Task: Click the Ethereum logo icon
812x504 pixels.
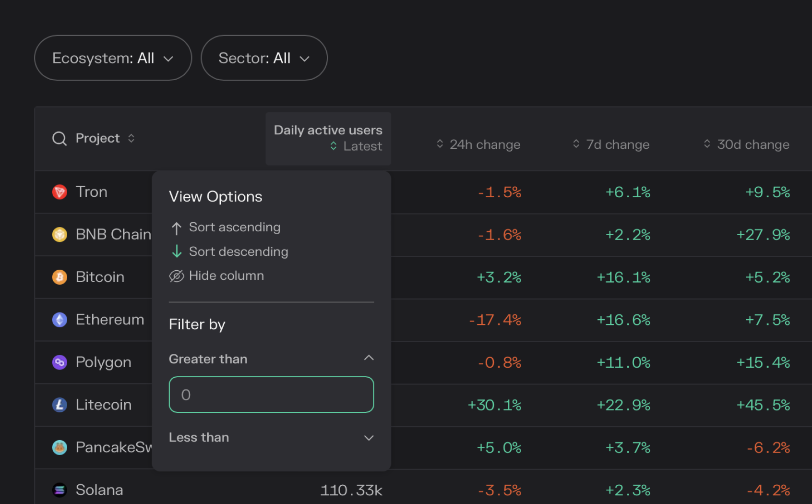Action: 60,320
